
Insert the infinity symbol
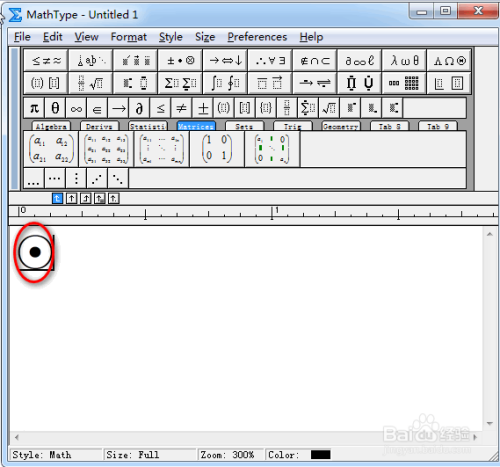(x=76, y=108)
